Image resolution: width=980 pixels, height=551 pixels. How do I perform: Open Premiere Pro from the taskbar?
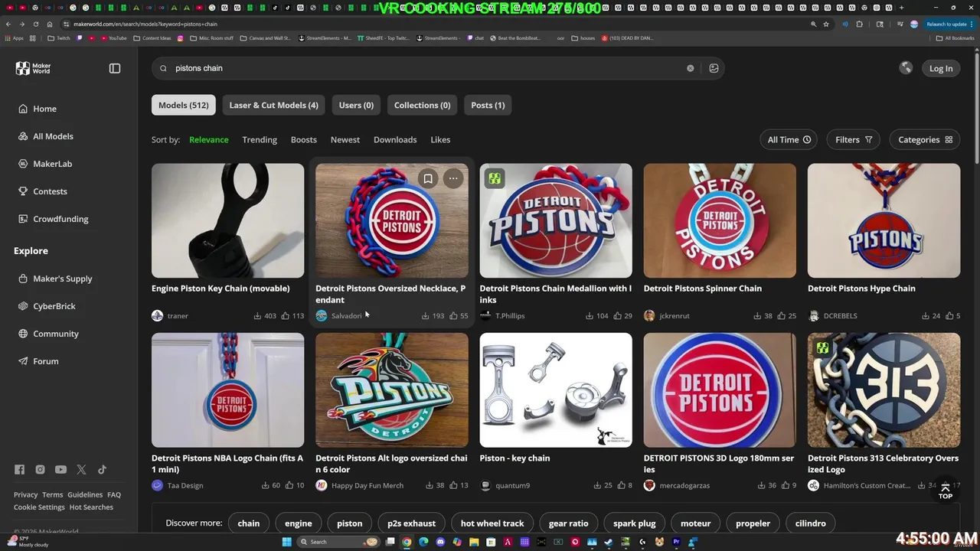(x=676, y=542)
